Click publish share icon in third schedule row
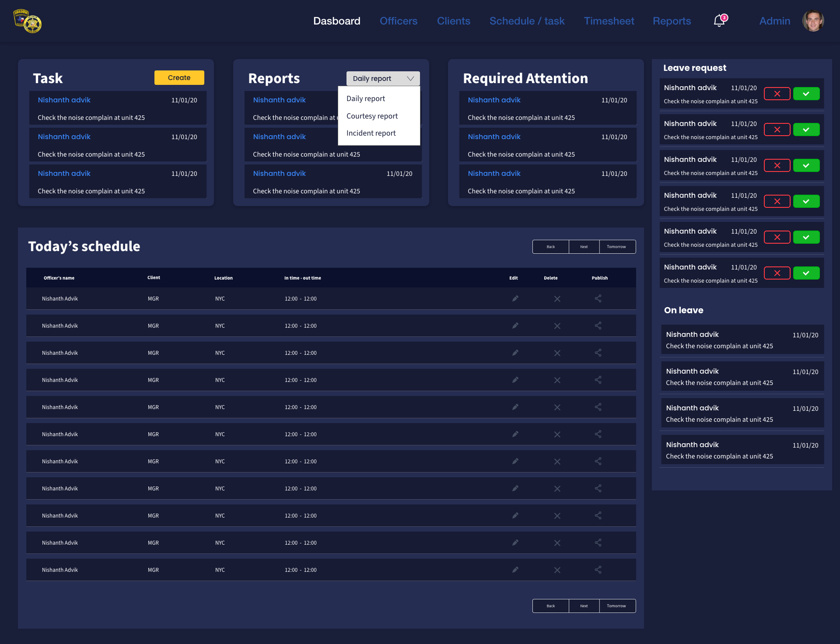 click(598, 353)
